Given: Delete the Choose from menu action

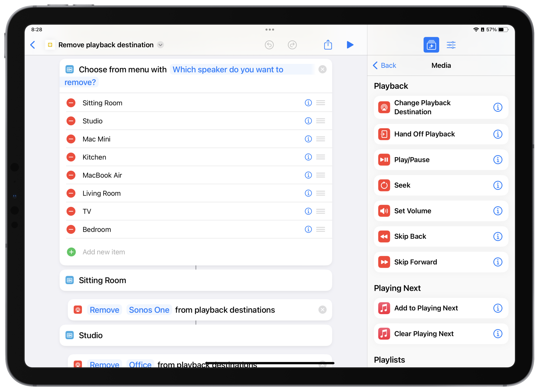Looking at the screenshot, I should click(322, 69).
